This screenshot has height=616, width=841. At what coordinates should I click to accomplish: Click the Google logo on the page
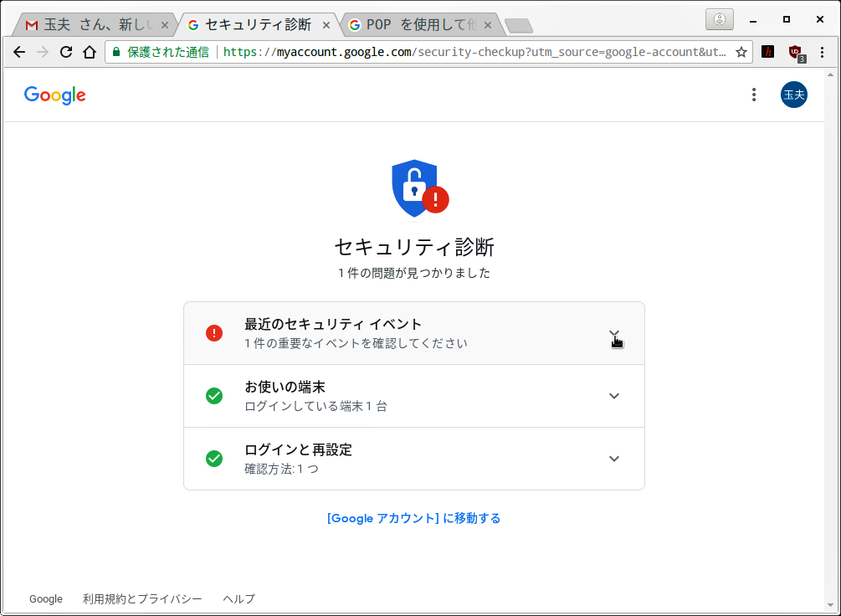click(54, 95)
